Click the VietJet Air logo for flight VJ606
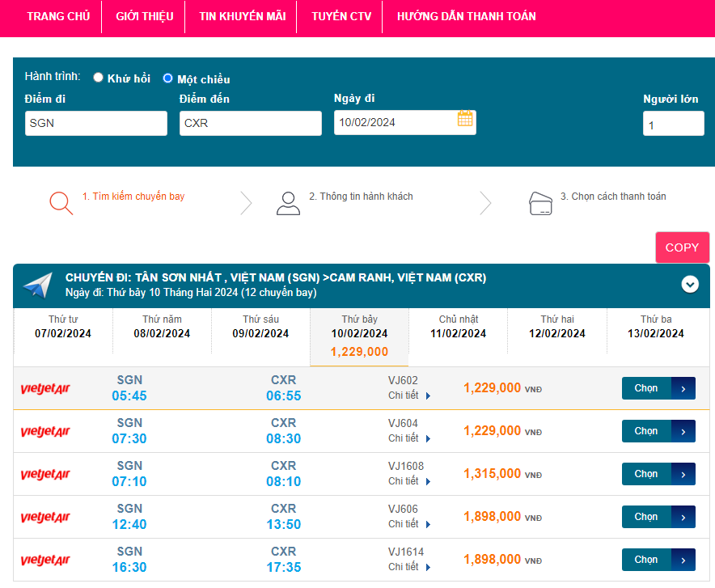 (45, 518)
